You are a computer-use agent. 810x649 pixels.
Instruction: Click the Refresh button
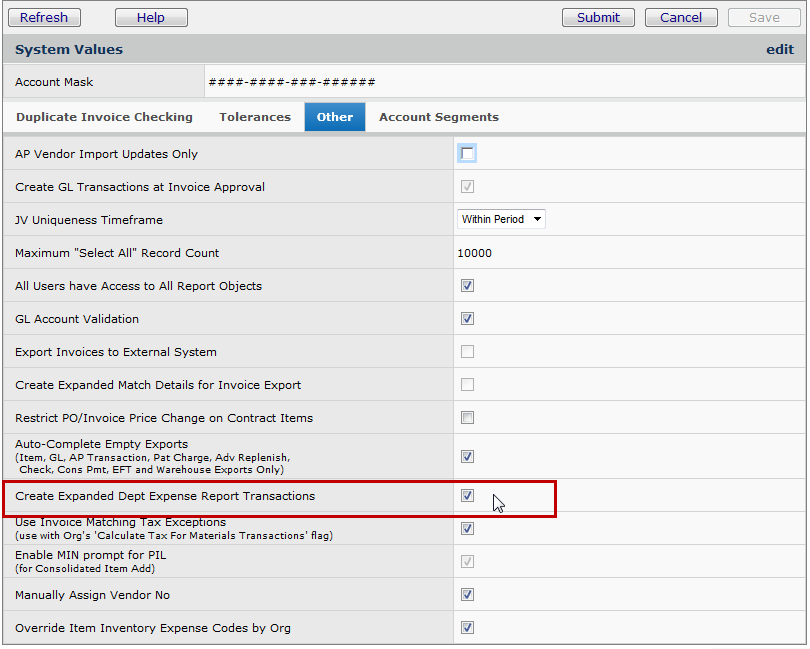pyautogui.click(x=44, y=17)
